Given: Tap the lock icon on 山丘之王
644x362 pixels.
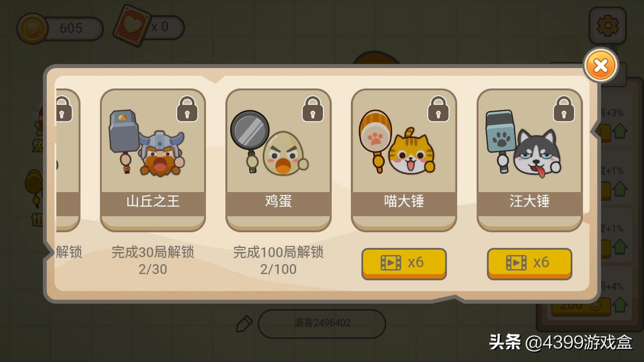Looking at the screenshot, I should (x=187, y=109).
